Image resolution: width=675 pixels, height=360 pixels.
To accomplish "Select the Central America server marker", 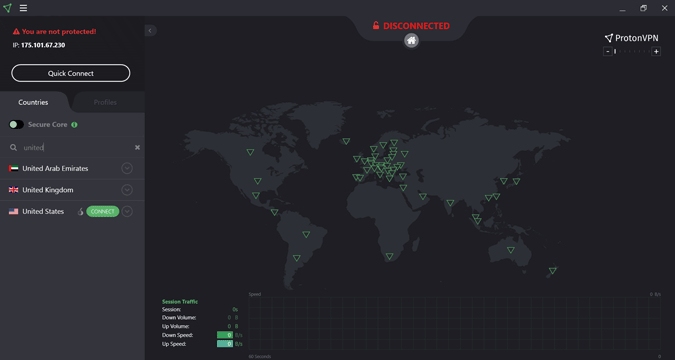I will coord(274,212).
